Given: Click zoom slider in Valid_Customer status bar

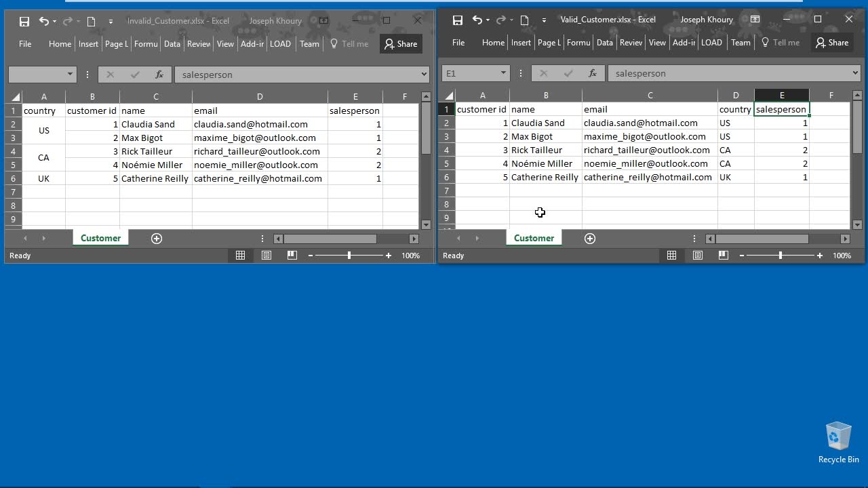Looking at the screenshot, I should point(781,256).
